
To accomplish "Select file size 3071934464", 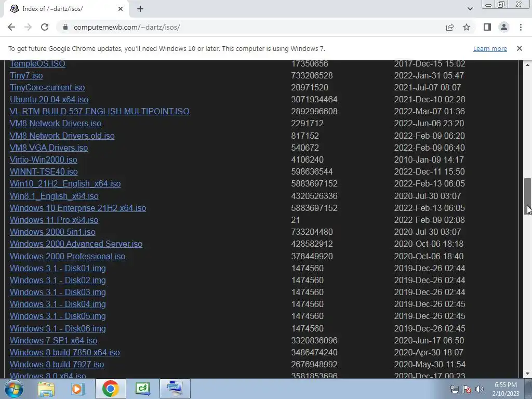I will [314, 99].
